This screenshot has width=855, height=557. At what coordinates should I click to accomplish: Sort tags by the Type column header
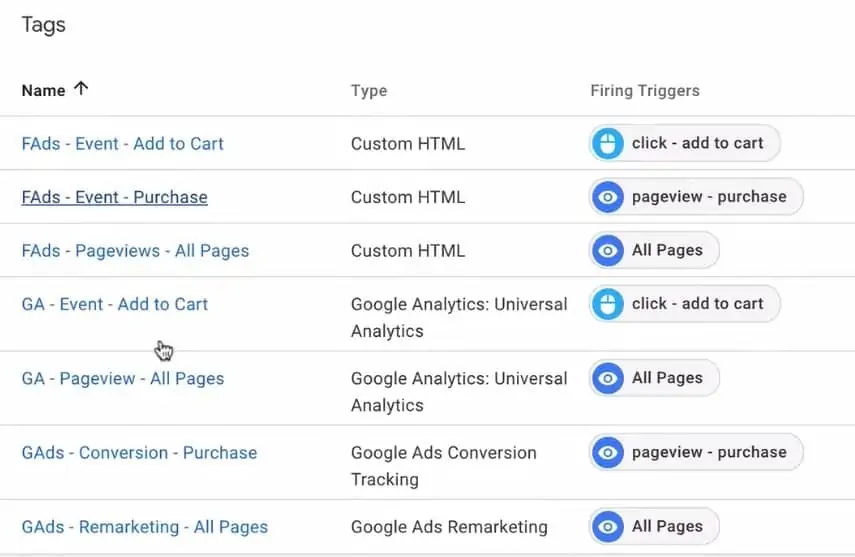[x=369, y=91]
